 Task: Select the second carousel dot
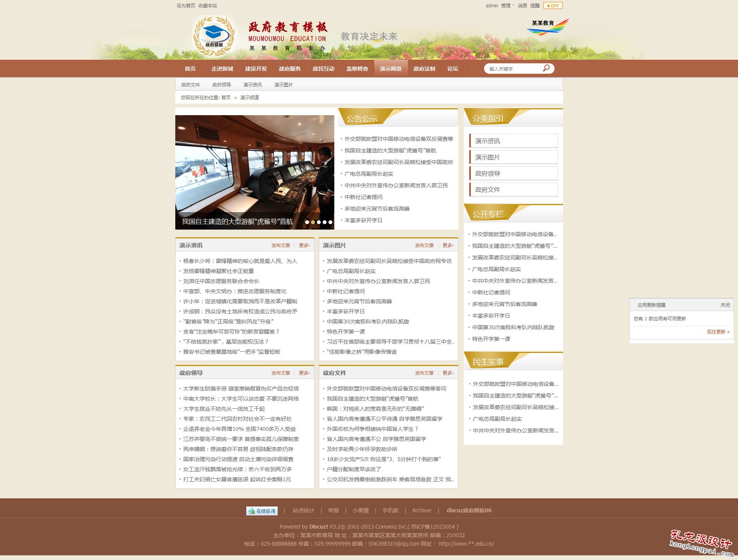pyautogui.click(x=313, y=222)
